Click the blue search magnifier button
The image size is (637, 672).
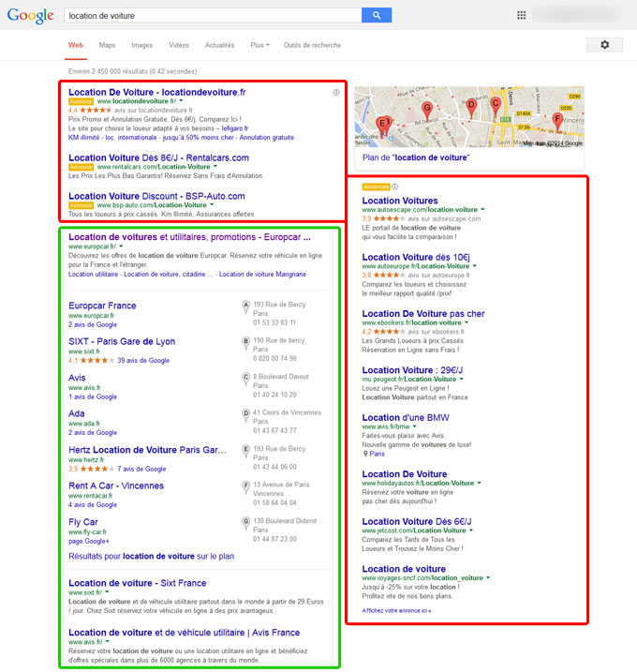coord(377,15)
